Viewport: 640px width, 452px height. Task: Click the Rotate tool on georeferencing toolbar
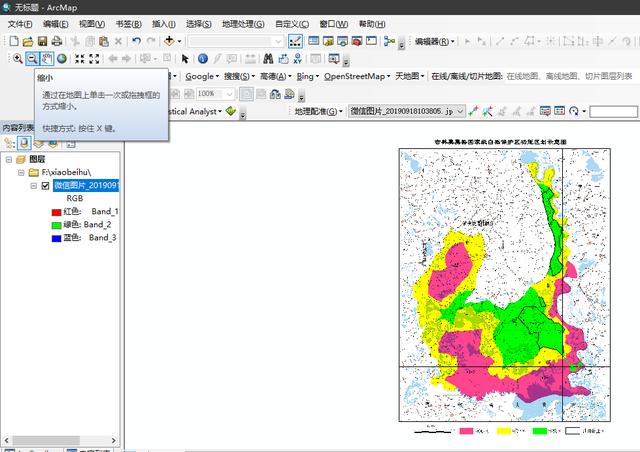coord(574,111)
